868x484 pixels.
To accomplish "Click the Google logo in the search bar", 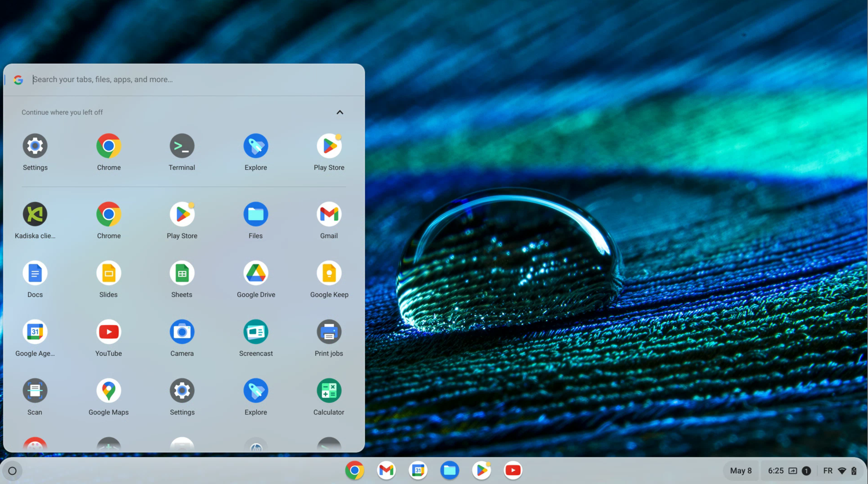I will click(18, 80).
